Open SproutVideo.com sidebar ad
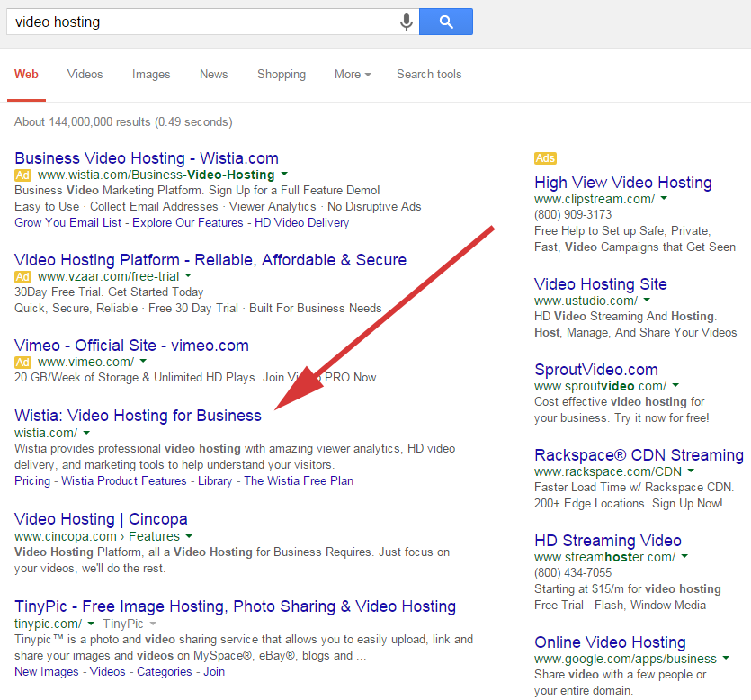Screen dimensions: 751x700 [x=596, y=370]
